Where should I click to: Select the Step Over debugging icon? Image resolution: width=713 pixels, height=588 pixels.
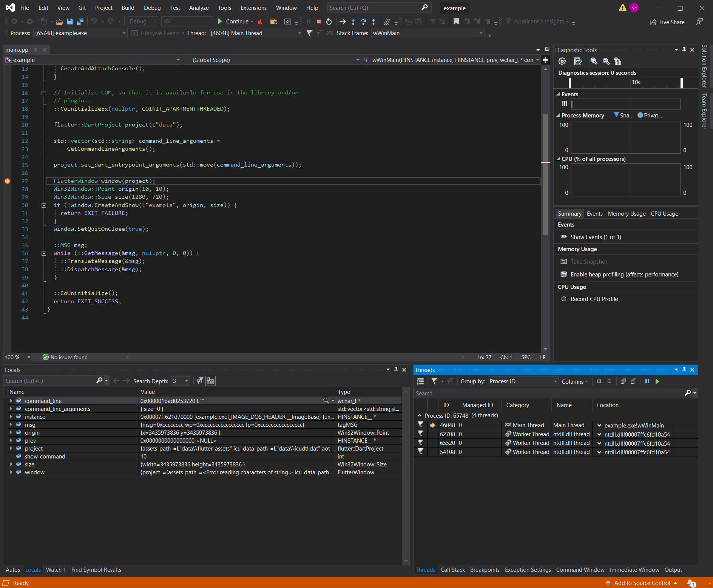pyautogui.click(x=364, y=22)
